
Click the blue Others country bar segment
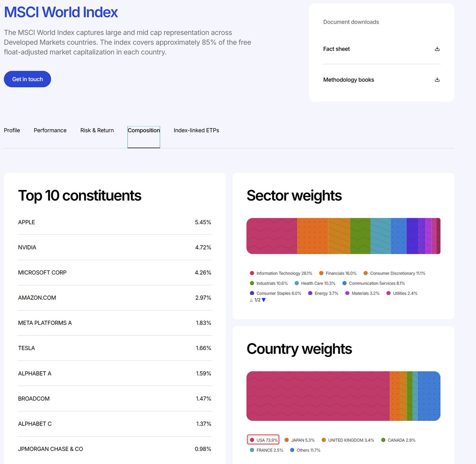click(x=429, y=396)
